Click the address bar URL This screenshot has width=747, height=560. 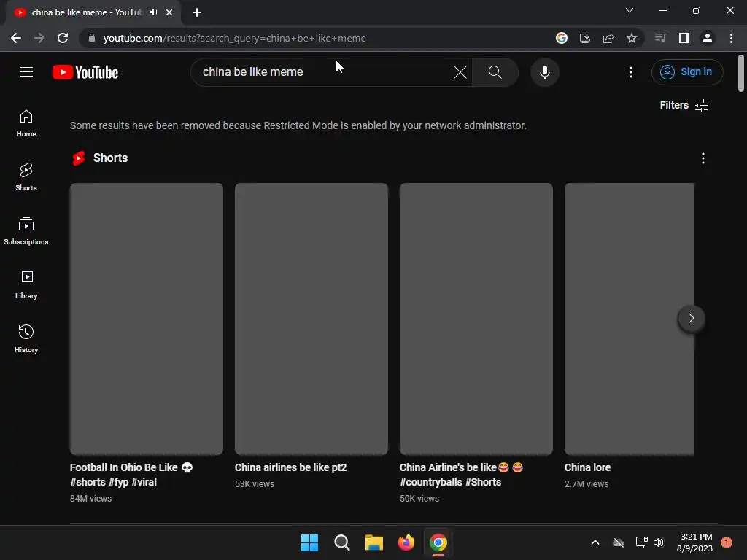click(234, 38)
